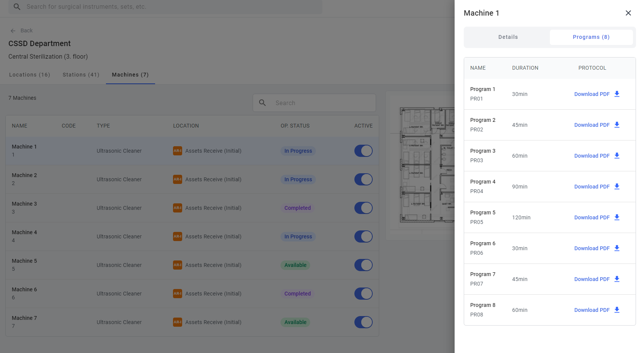Click the download icon for Program 4
Screen dimensions: 644x353
[x=617, y=187]
